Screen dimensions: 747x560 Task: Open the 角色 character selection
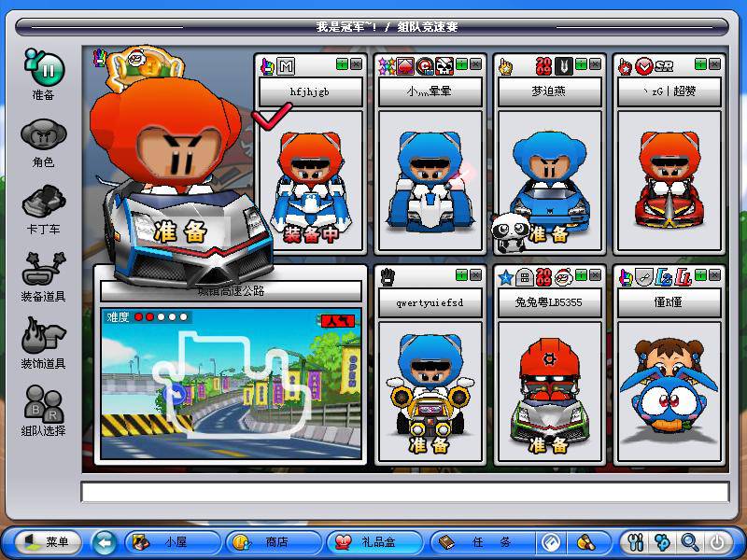coord(43,143)
